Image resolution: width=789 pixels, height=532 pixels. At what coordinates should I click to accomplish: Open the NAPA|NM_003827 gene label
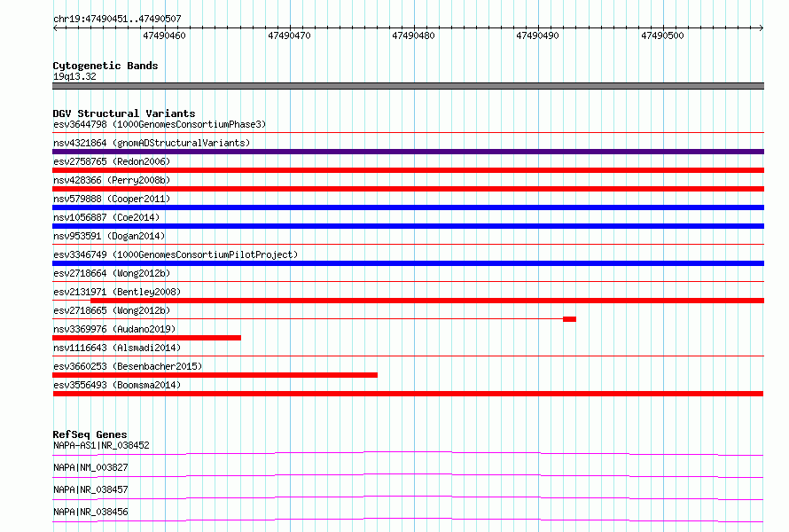click(x=90, y=467)
